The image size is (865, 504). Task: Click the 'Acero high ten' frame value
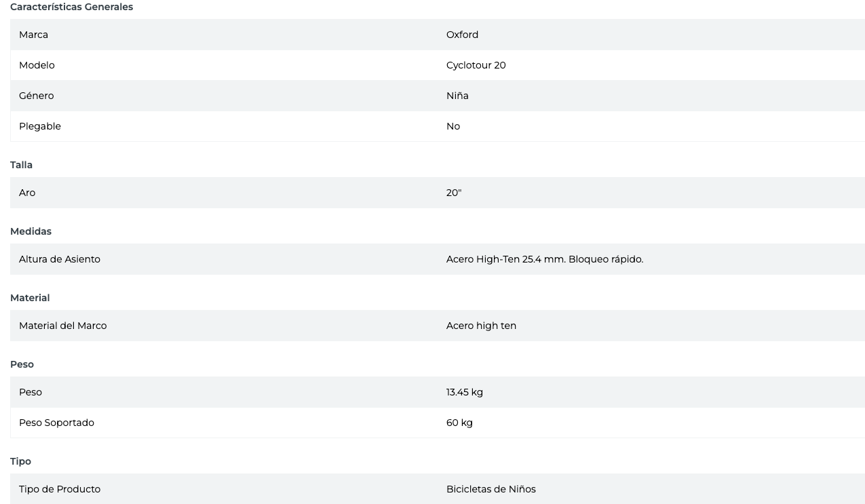pyautogui.click(x=481, y=326)
